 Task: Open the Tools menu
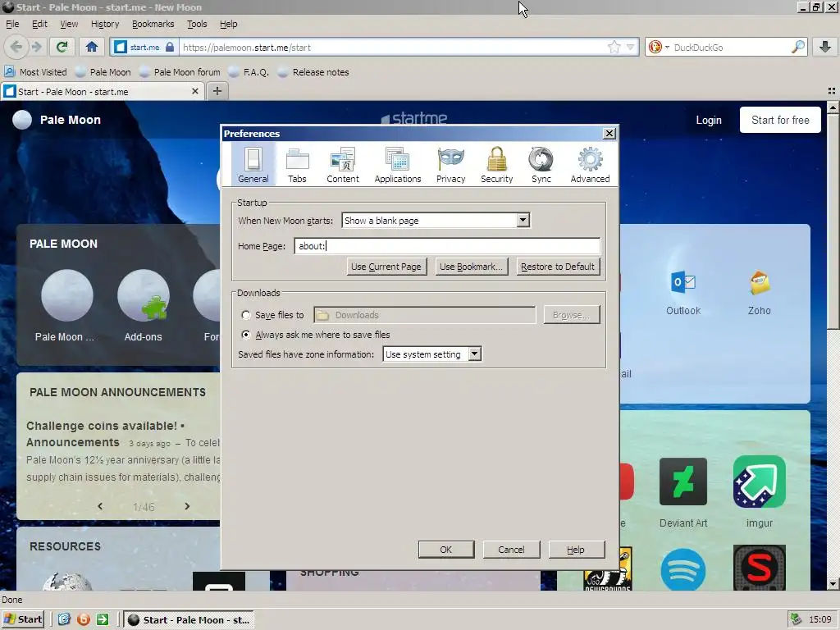click(197, 24)
